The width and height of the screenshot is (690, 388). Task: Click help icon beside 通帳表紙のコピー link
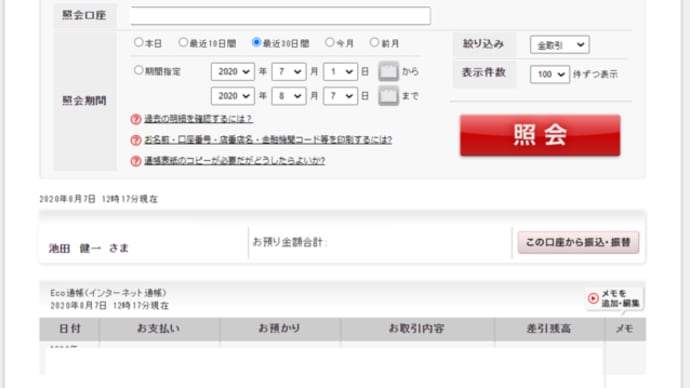[x=136, y=161]
